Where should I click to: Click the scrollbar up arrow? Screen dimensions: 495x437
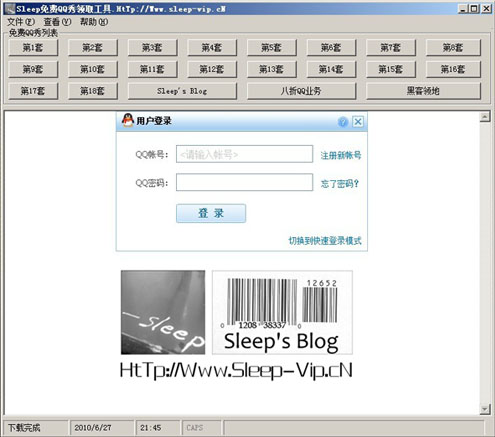click(x=485, y=117)
